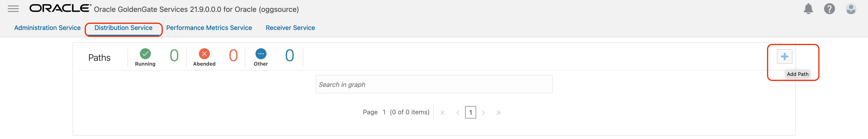Open the help question mark icon
Viewport: 868px width, 139px height.
829,9
